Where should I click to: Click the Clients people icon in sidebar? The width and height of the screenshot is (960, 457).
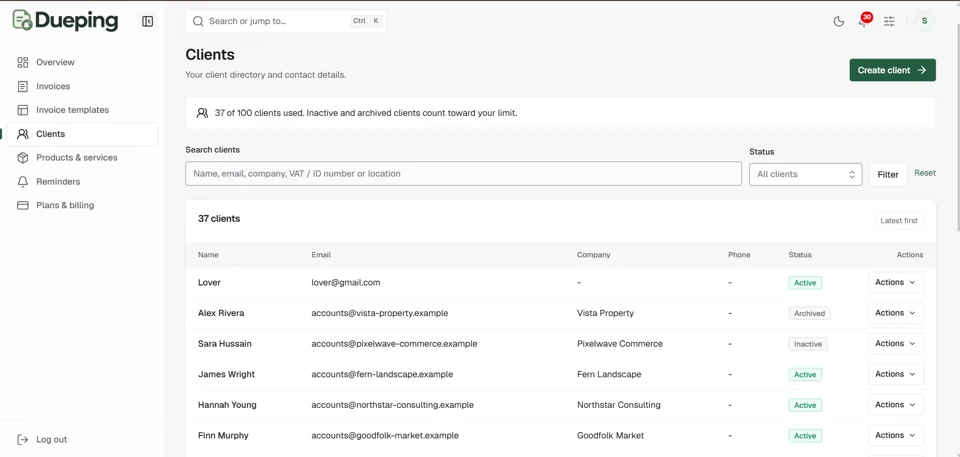[x=23, y=134]
